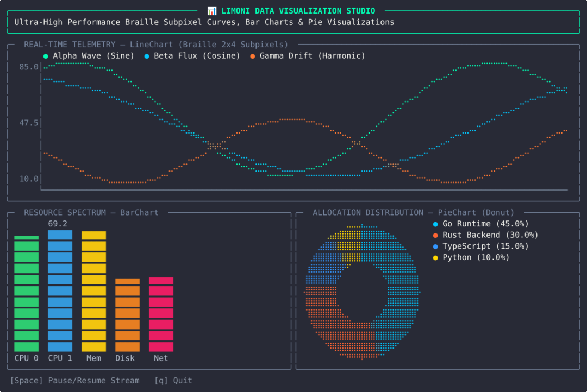Click the LIMONI DATA VISUALIZATION STUDIO title
587x392 pixels.
point(298,11)
